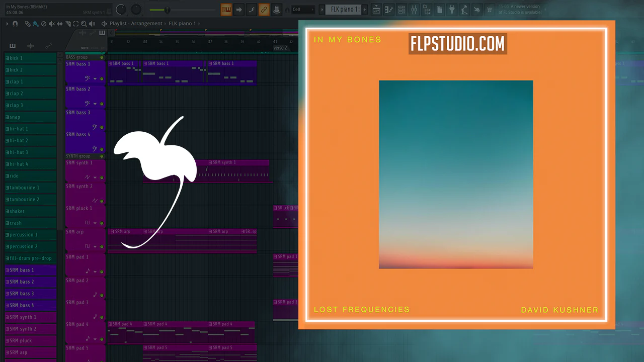Image resolution: width=644 pixels, height=362 pixels.
Task: Expand SRM synth 1 track dropdown arrow
Action: point(95,177)
